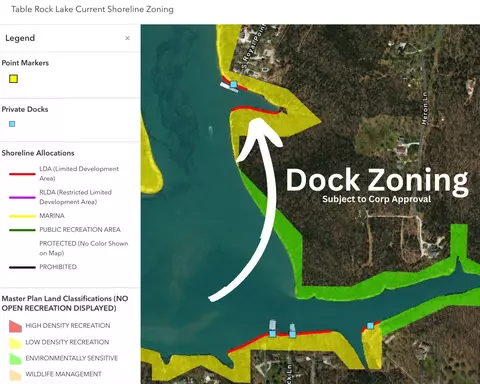Click the High Density Recreation polygon swatch
480x384 pixels.
click(x=15, y=326)
